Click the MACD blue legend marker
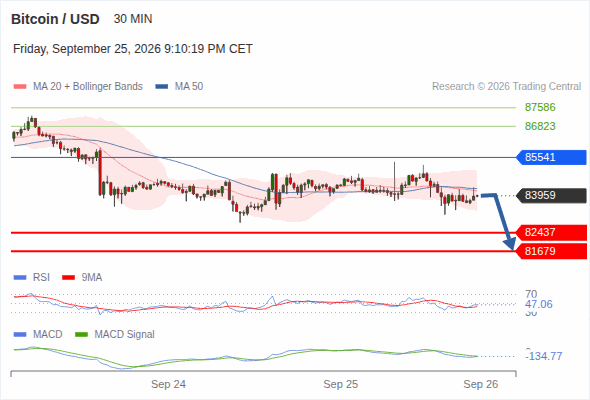This screenshot has width=590, height=400. point(20,335)
